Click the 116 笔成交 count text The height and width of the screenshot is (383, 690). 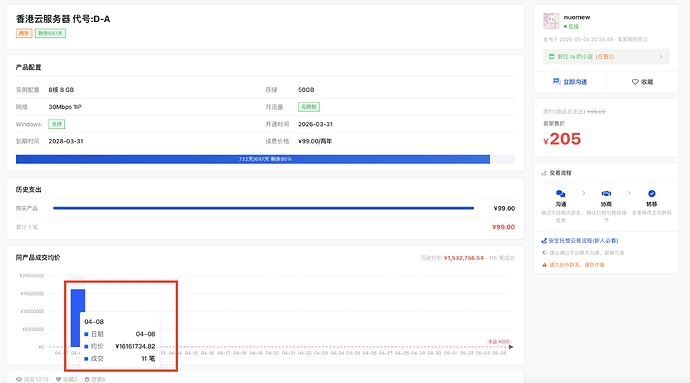point(502,258)
